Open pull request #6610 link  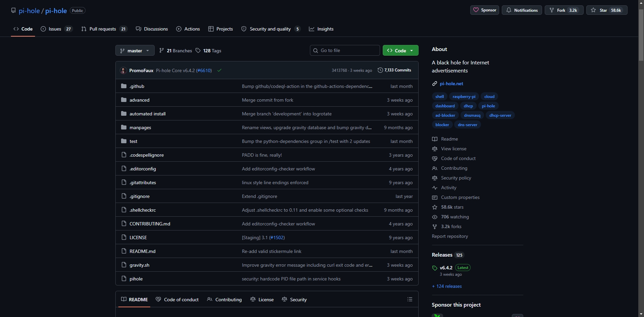tap(204, 70)
